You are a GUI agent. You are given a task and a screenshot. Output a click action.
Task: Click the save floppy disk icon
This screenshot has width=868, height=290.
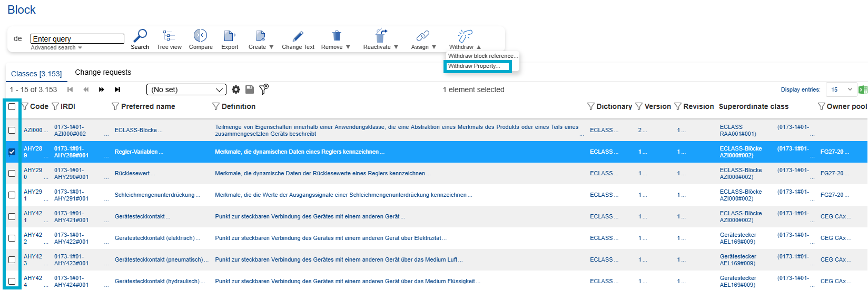250,89
